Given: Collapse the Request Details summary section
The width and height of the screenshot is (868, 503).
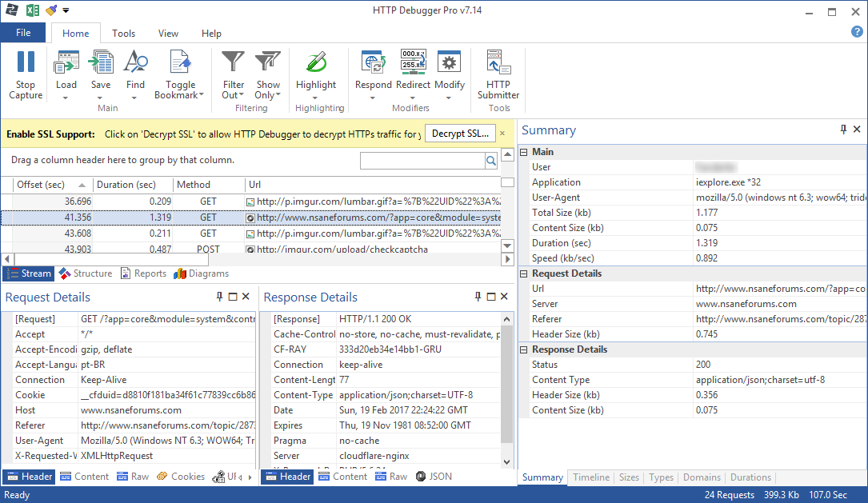Looking at the screenshot, I should (524, 274).
